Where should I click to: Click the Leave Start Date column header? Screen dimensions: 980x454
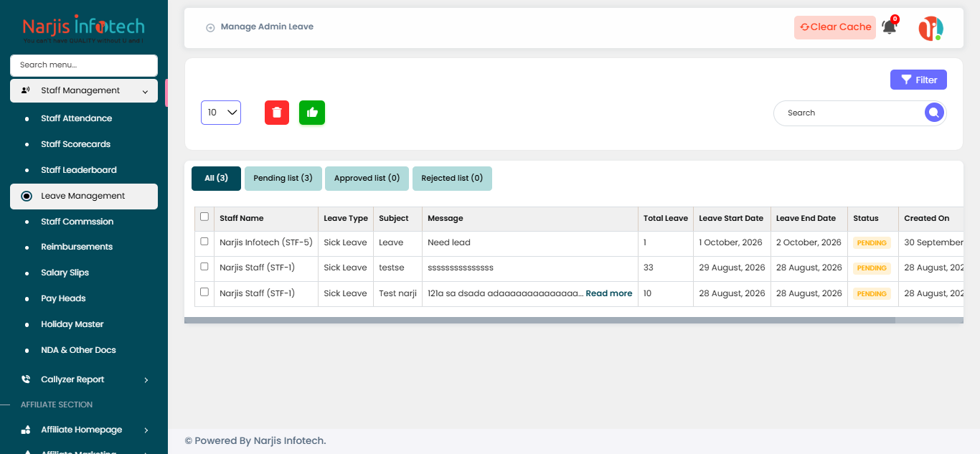(x=731, y=218)
